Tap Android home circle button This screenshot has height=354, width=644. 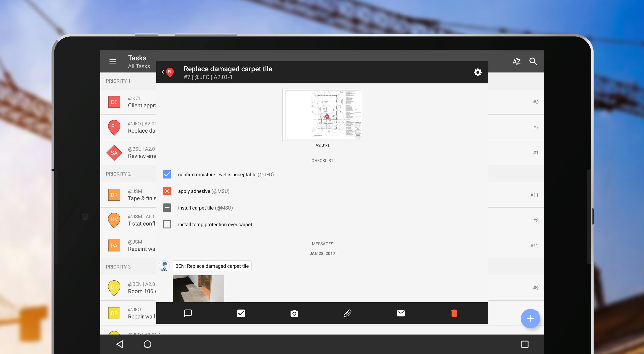coord(147,344)
